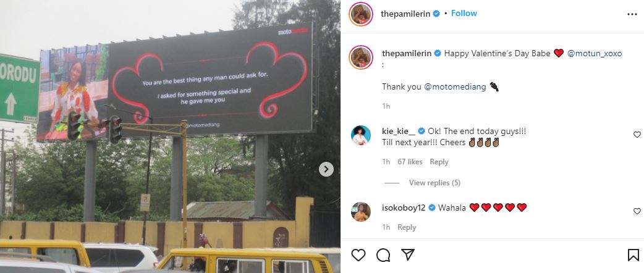Save post with bookmark icon
Image resolution: width=644 pixels, height=273 pixels.
[x=633, y=255]
